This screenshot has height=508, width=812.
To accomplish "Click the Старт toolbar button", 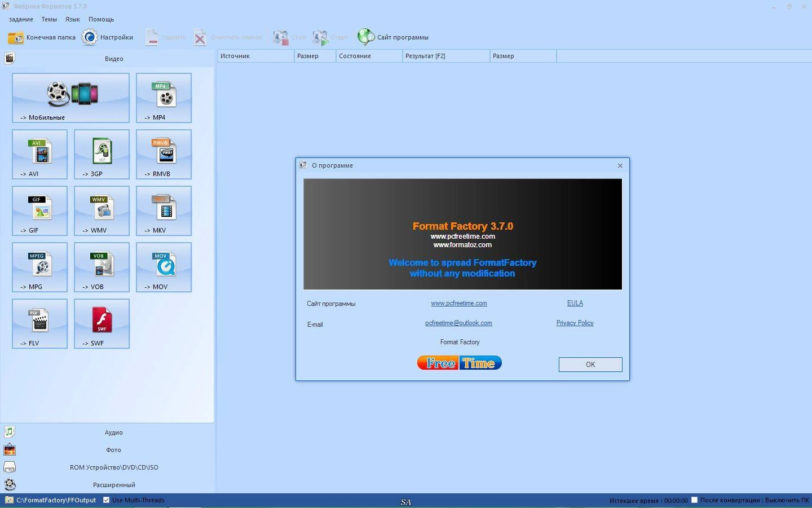I will click(330, 37).
